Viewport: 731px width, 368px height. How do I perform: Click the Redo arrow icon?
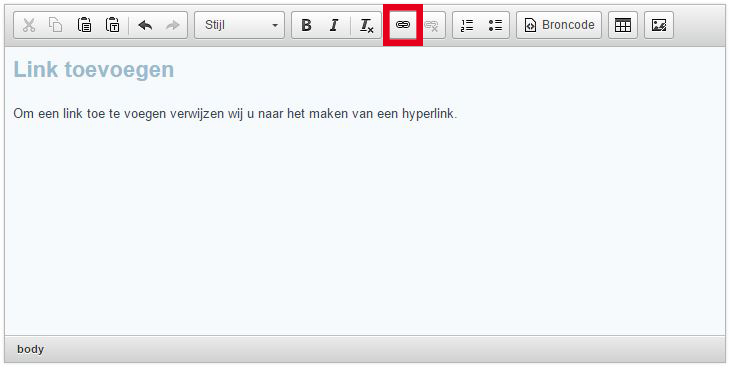pos(173,25)
